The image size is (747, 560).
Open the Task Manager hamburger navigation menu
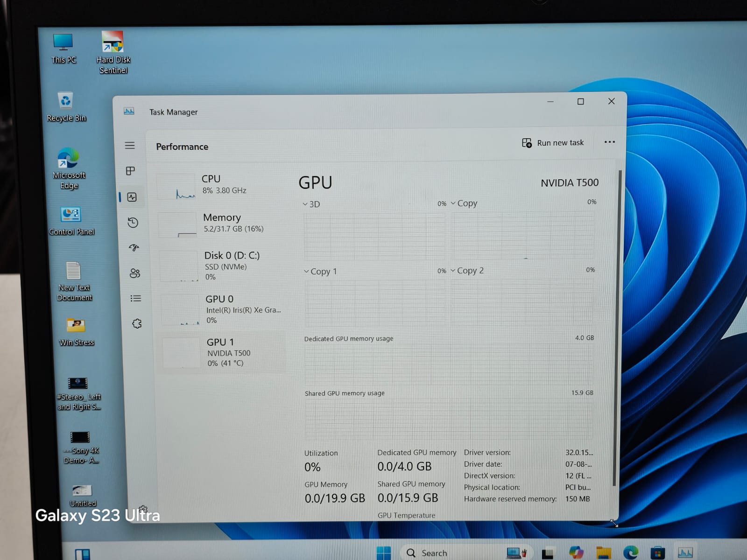[x=130, y=146]
